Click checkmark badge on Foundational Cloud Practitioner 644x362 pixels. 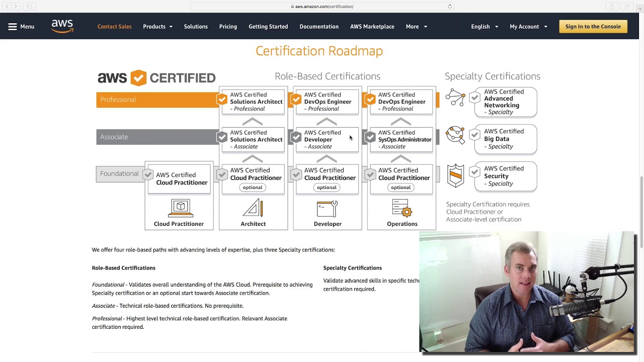(x=147, y=174)
